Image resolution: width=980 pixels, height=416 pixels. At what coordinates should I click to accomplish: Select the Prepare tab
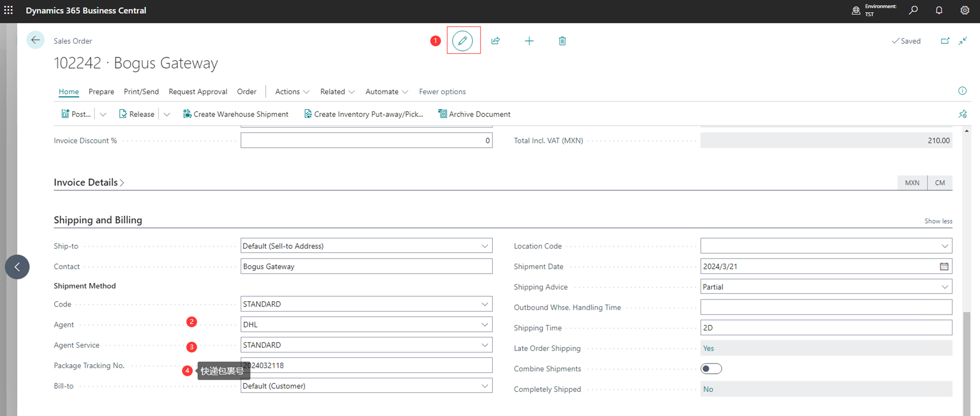101,92
